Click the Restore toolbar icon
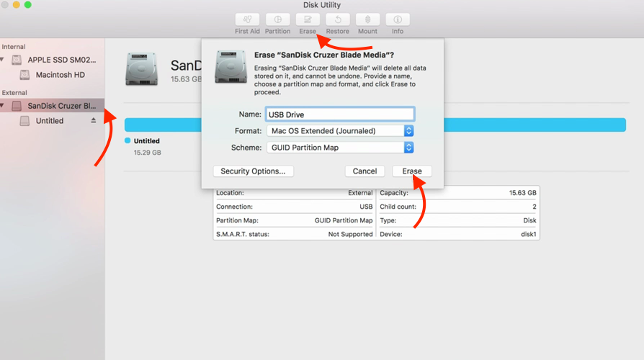644x360 pixels. point(337,20)
